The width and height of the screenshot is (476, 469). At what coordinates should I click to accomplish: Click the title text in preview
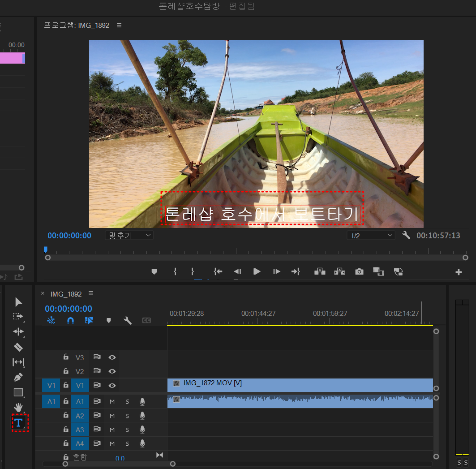click(x=262, y=214)
